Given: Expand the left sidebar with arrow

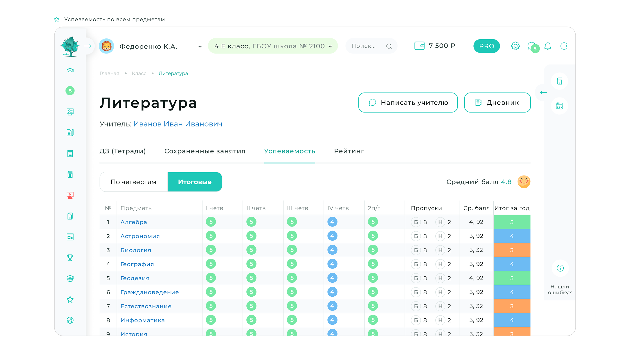Looking at the screenshot, I should pyautogui.click(x=88, y=46).
